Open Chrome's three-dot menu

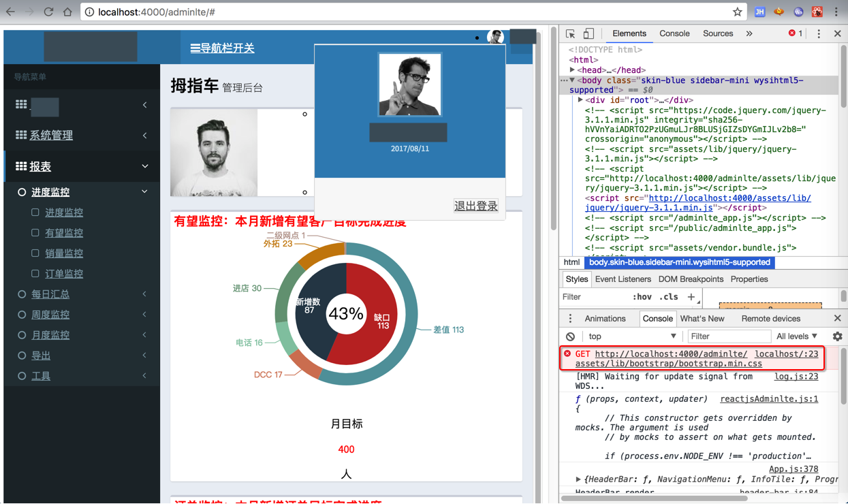836,12
